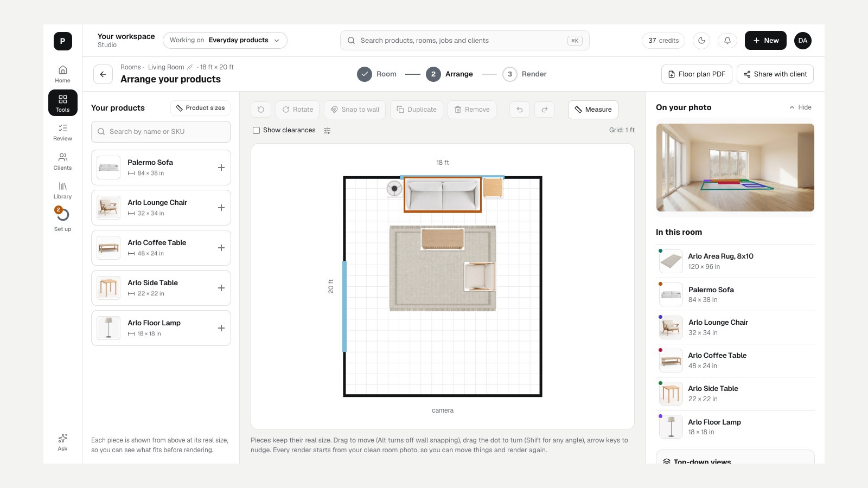
Task: Click the back arrow button
Action: (x=103, y=74)
